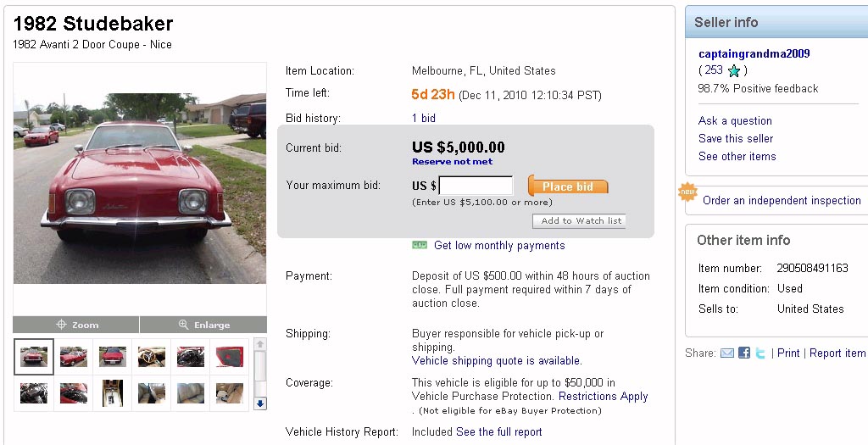Open See the full report link
The image size is (868, 445).
pyautogui.click(x=499, y=432)
